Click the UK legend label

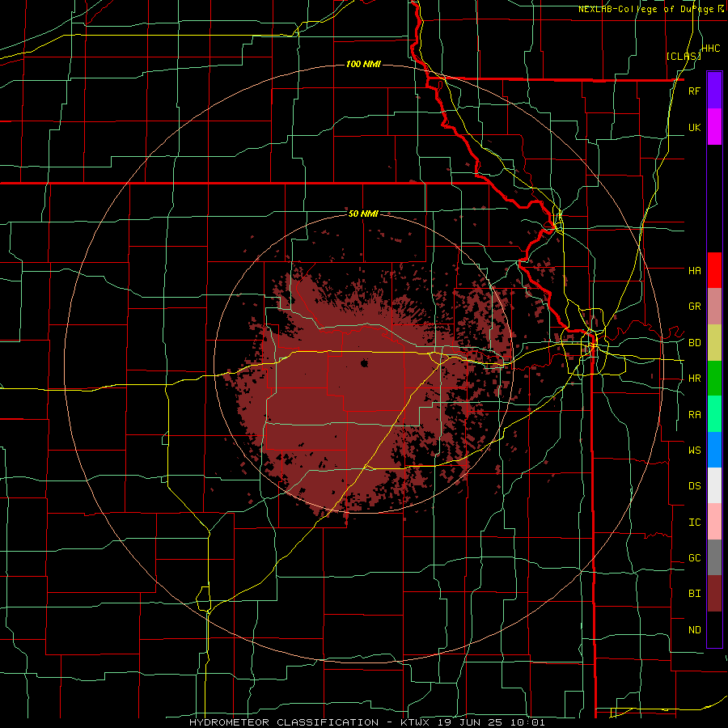point(694,127)
